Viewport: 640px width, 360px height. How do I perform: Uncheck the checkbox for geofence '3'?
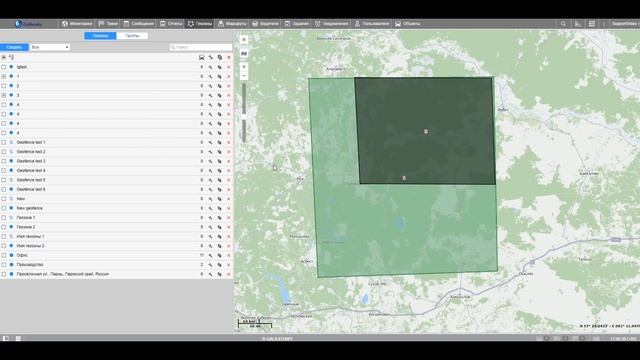click(4, 95)
